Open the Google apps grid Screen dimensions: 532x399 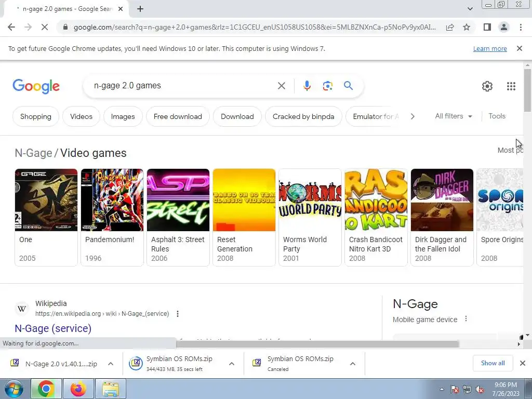[x=511, y=86]
